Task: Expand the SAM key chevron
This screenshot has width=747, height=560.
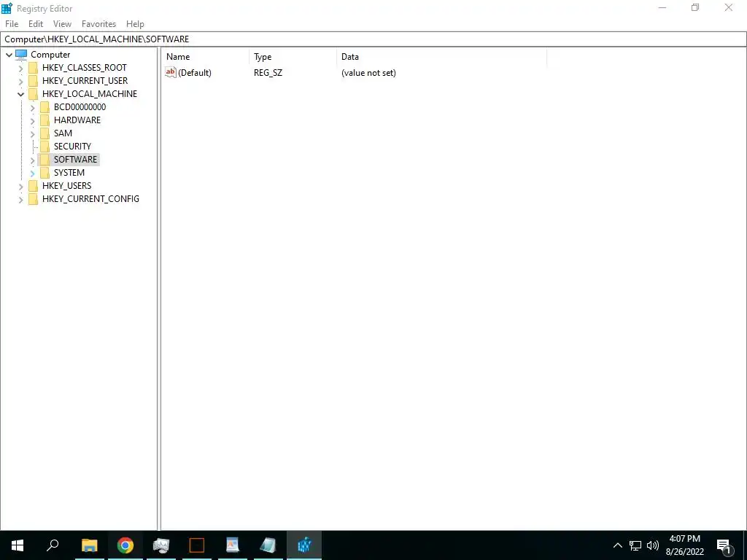Action: pyautogui.click(x=32, y=134)
